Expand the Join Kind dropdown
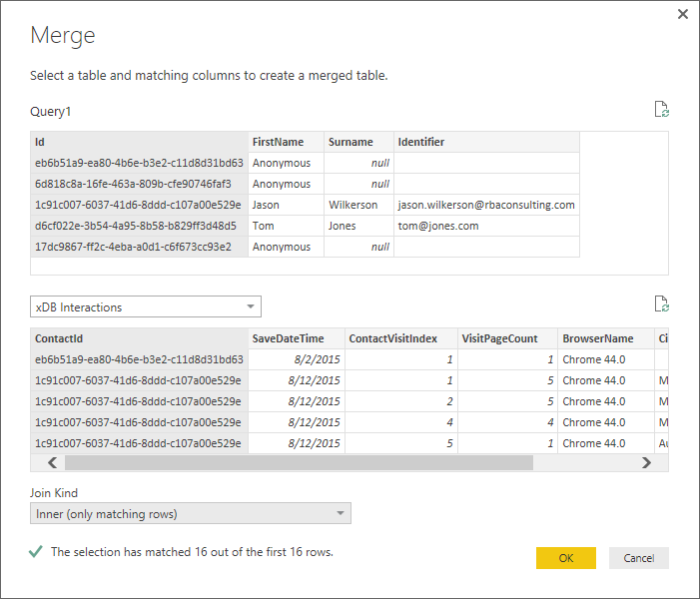Image resolution: width=700 pixels, height=599 pixels. point(191,514)
